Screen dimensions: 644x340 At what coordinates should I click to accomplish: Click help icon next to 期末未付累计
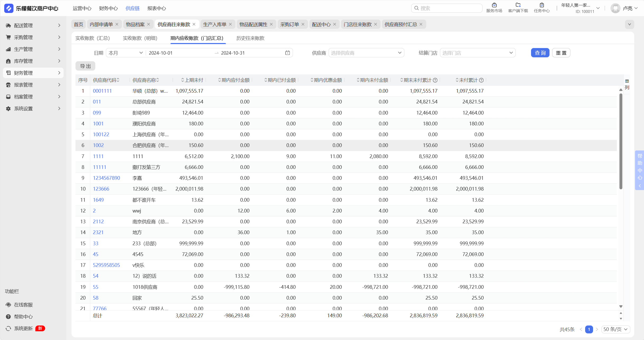point(435,80)
